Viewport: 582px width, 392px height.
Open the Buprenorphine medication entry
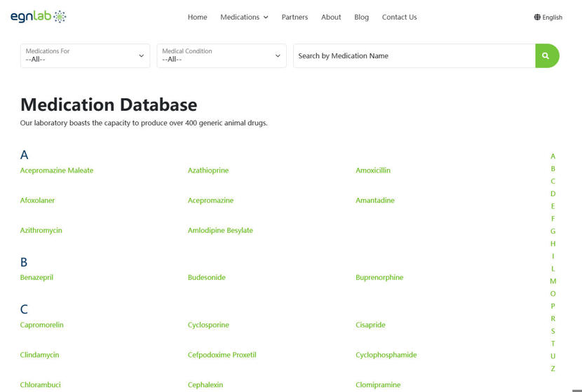pos(379,278)
